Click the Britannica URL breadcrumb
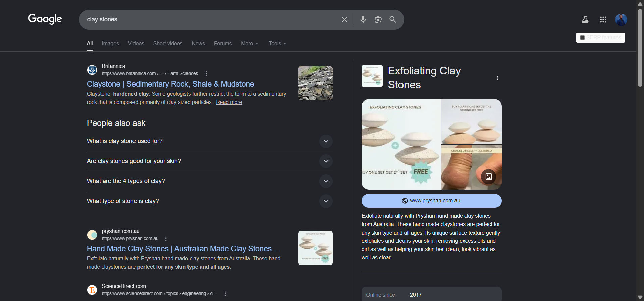This screenshot has width=644, height=301. pyautogui.click(x=150, y=73)
